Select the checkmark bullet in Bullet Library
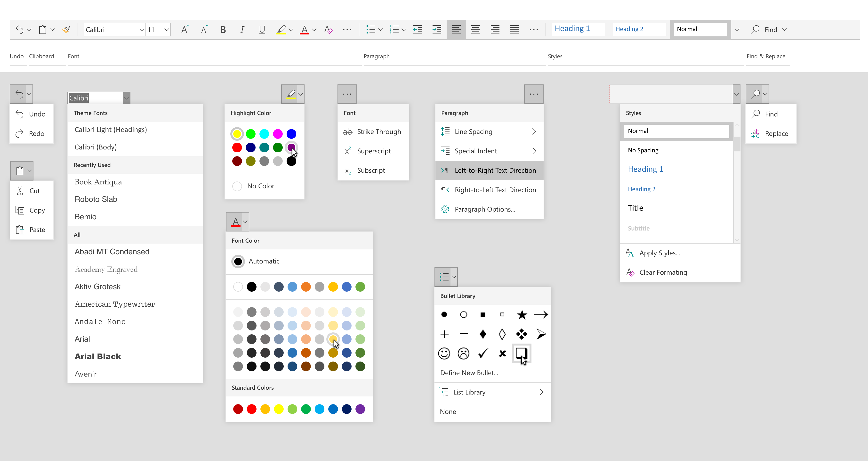This screenshot has height=461, width=868. [x=483, y=354]
